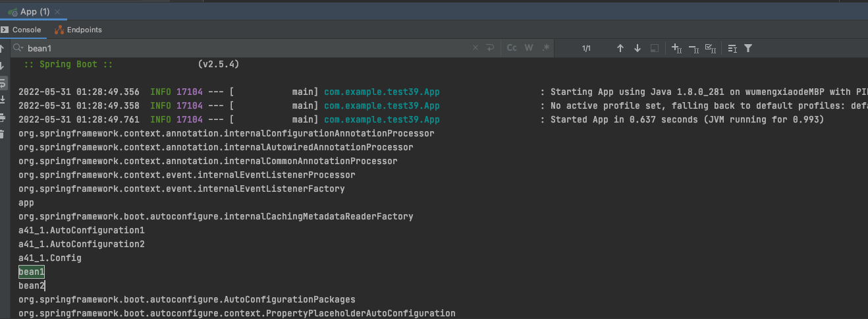868x319 pixels.
Task: Click the bean2 output line
Action: 32,286
